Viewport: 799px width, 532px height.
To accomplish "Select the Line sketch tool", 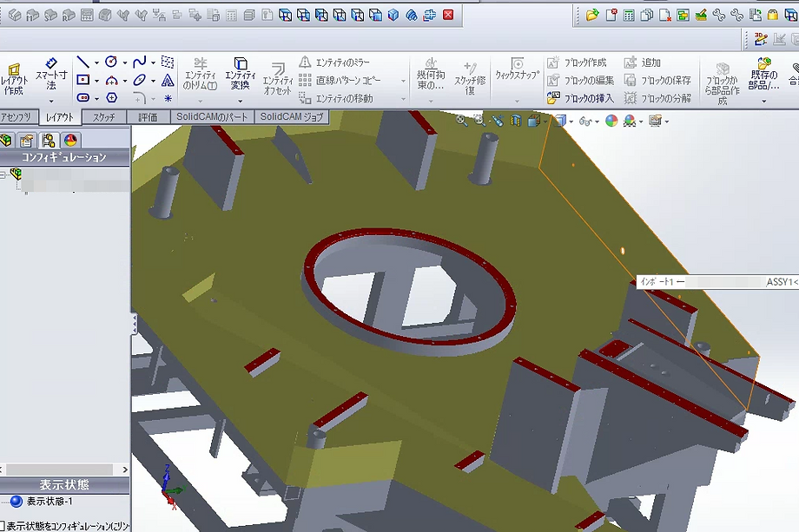I will pos(83,62).
